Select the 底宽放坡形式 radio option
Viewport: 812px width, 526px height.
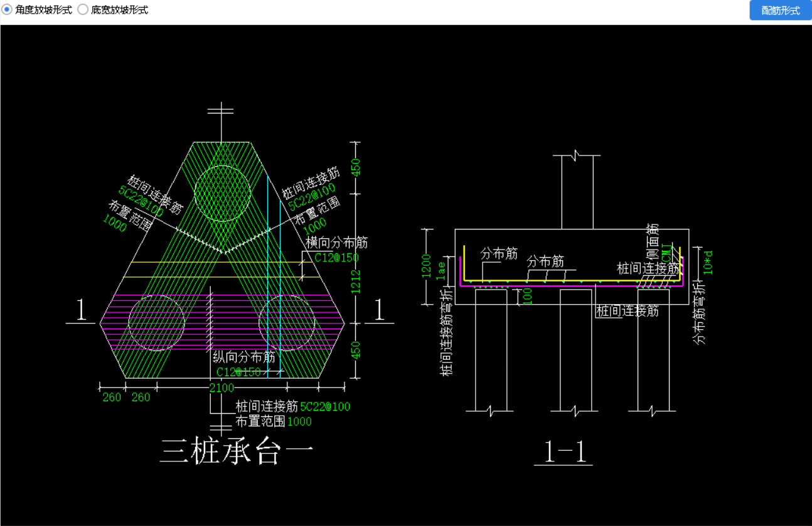113,10
